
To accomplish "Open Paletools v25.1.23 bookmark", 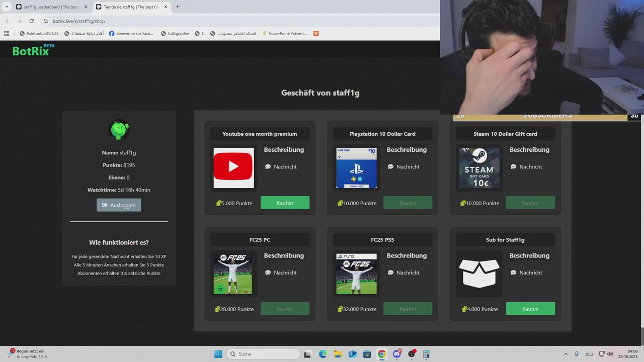I will pos(39,34).
